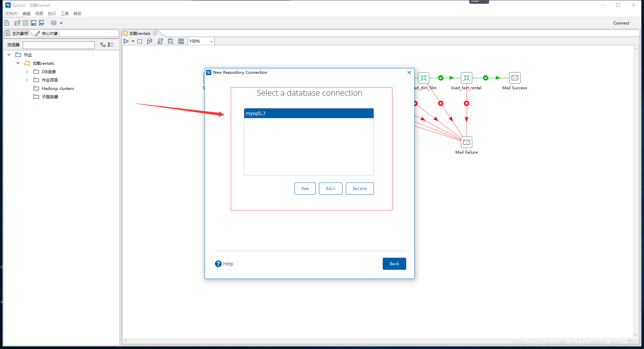Open the 执行 menu

coord(52,13)
